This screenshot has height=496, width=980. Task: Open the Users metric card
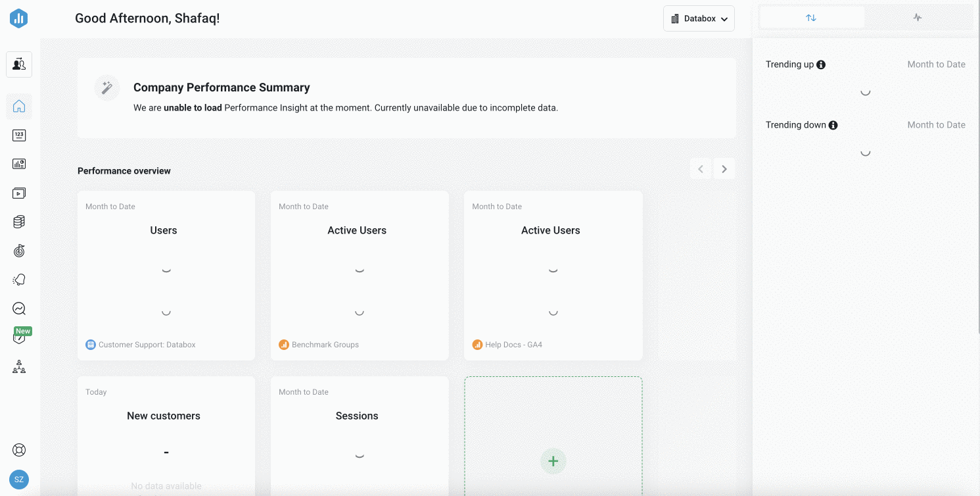pos(166,276)
